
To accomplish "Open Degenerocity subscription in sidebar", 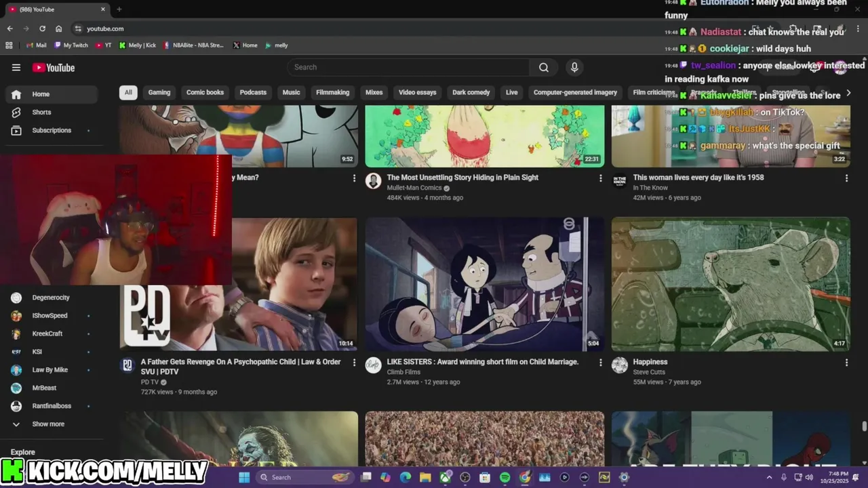I will pos(52,298).
